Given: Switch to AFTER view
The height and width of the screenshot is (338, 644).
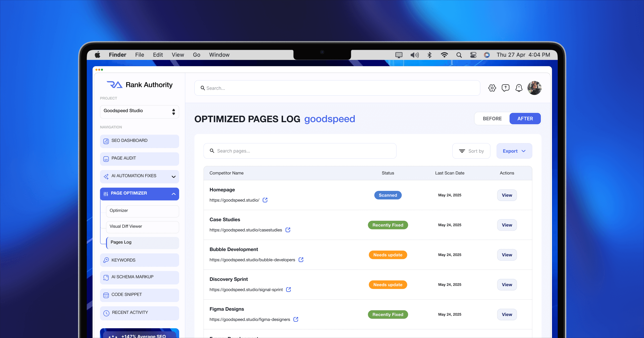Looking at the screenshot, I should click(x=525, y=119).
